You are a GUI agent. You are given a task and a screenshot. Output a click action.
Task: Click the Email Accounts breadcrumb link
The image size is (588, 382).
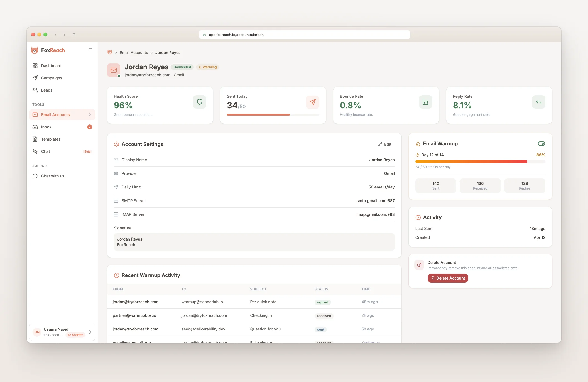[134, 53]
